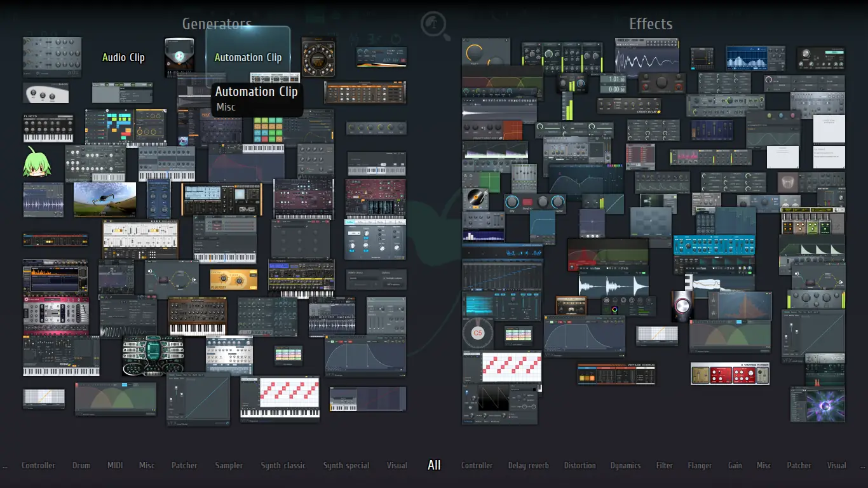Choose the yellow Plucked! generator thumbnail
The width and height of the screenshot is (868, 488).
[233, 279]
